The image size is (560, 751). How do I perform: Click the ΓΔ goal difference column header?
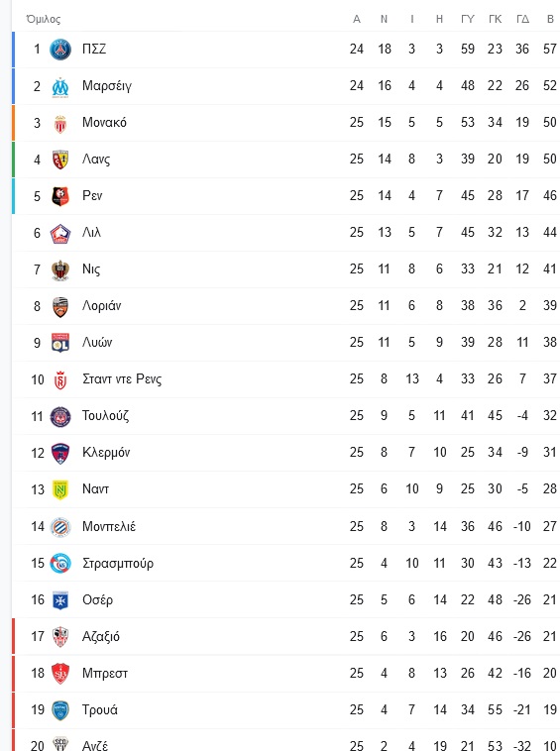(522, 19)
